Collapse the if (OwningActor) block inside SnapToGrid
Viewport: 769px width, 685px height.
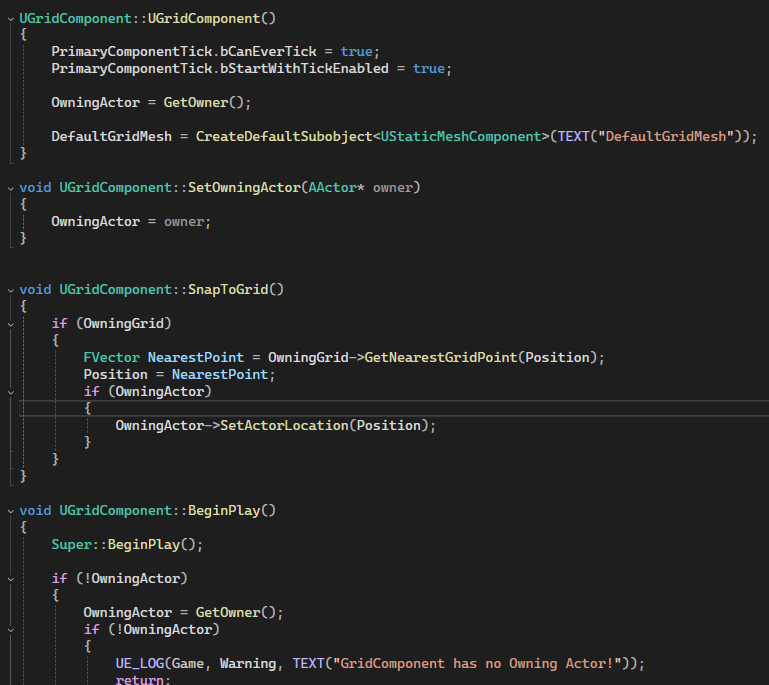click(x=10, y=392)
